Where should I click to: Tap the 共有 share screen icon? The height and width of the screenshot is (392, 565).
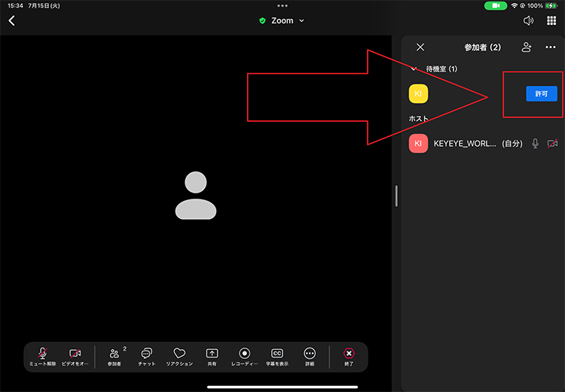(212, 354)
